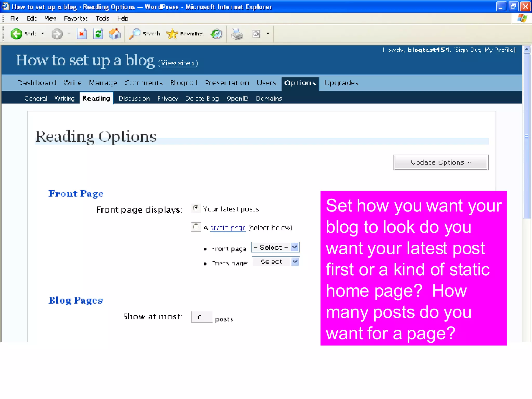Restore down the Internet Explorer window
Image resolution: width=532 pixels, height=399 pixels.
pyautogui.click(x=513, y=6)
